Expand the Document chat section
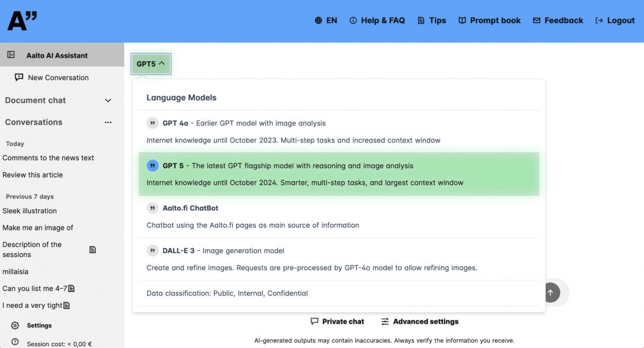The width and height of the screenshot is (644, 348). click(x=108, y=101)
